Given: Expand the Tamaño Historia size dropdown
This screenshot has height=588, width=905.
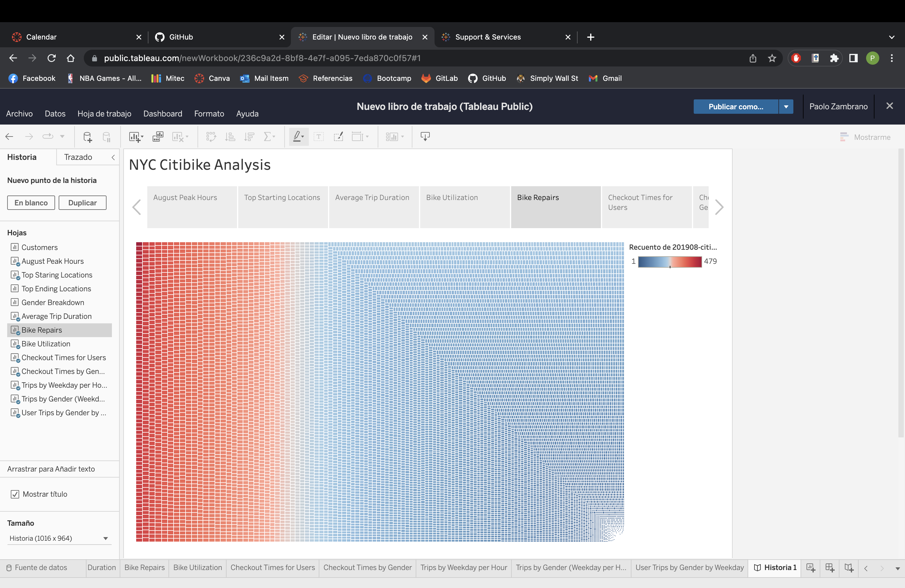Looking at the screenshot, I should click(105, 538).
